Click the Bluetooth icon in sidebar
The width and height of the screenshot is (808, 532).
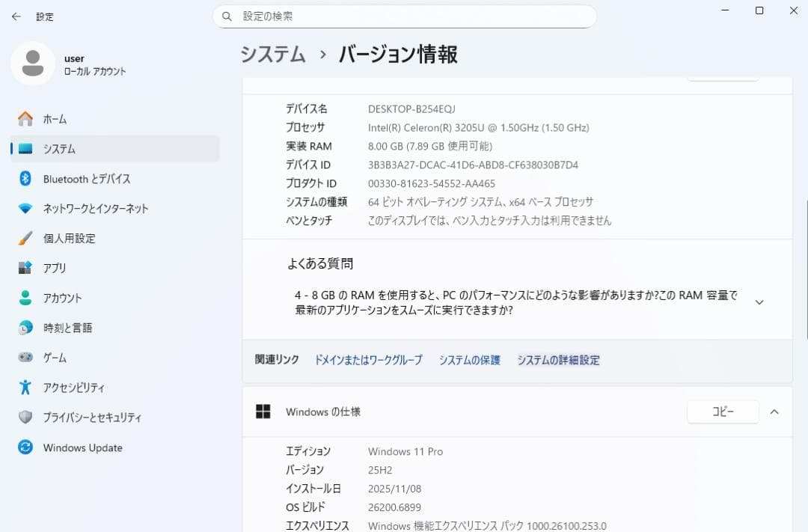(x=25, y=178)
